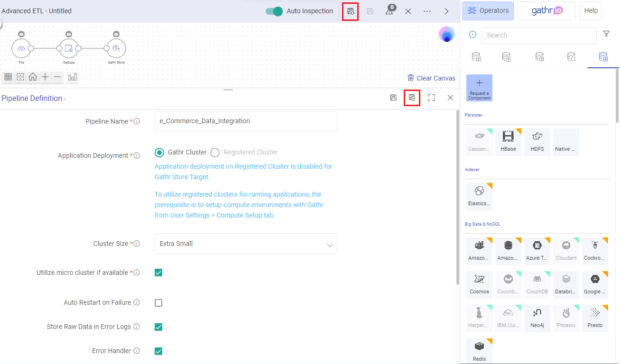
Task: Click the Help button
Action: pyautogui.click(x=591, y=11)
